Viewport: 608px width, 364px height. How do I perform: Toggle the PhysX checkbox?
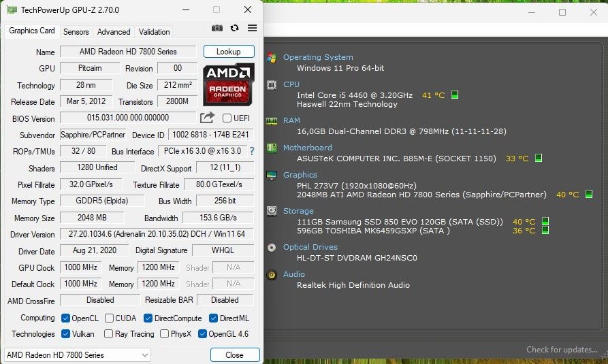pyautogui.click(x=164, y=334)
